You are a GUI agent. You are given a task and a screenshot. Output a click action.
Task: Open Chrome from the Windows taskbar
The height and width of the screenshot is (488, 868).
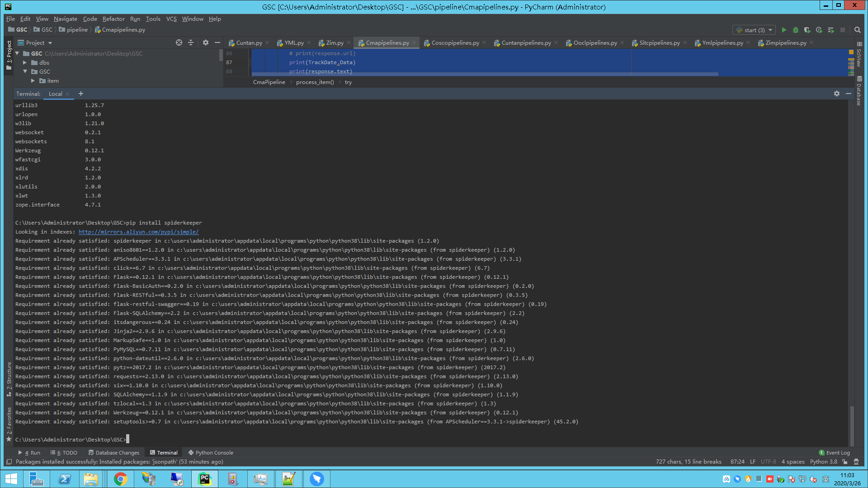[120, 479]
